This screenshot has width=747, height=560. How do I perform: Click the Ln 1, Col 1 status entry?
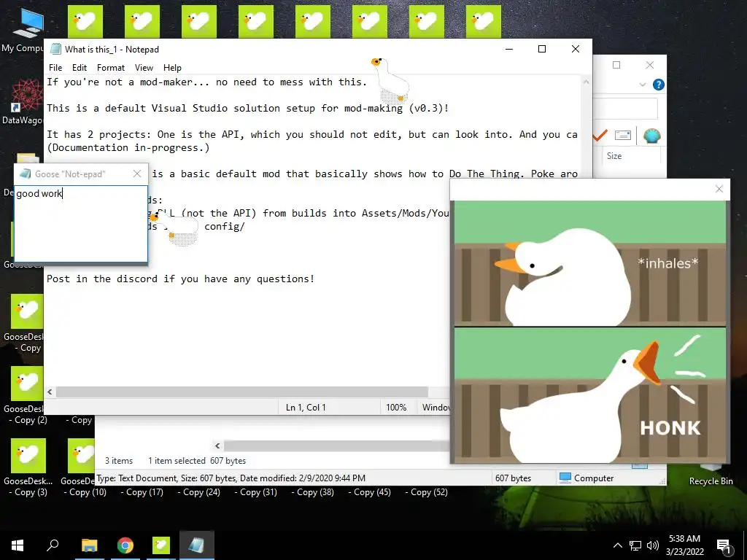[306, 407]
